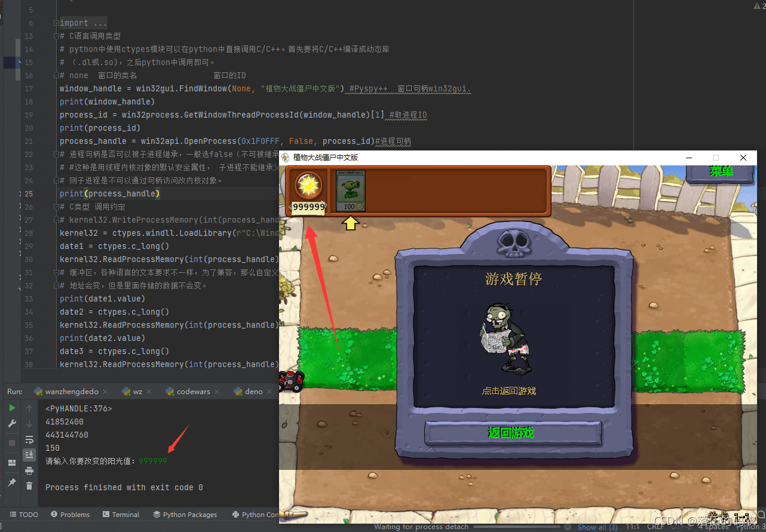Close the codewars run tab

click(217, 392)
